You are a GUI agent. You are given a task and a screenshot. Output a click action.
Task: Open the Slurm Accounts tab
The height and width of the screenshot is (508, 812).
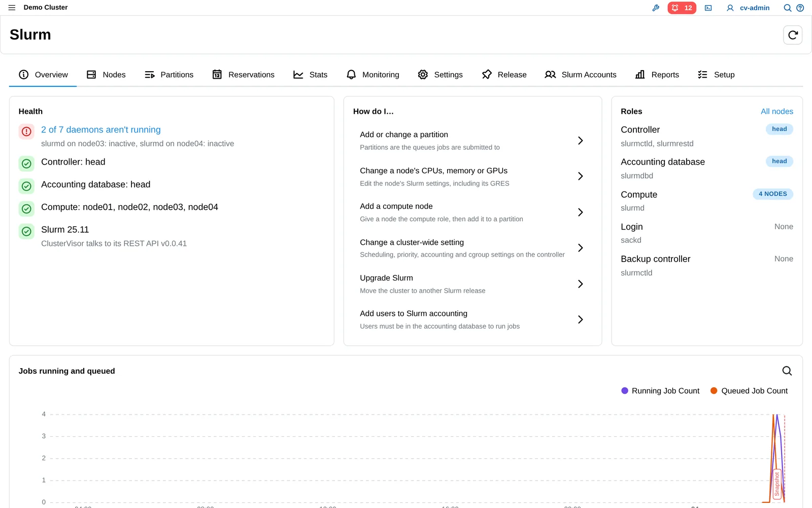tap(581, 75)
